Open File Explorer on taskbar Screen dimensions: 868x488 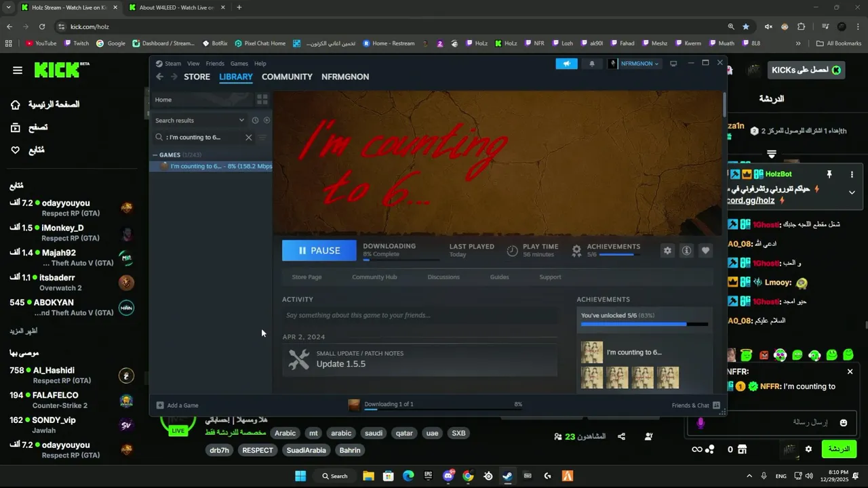click(x=368, y=476)
